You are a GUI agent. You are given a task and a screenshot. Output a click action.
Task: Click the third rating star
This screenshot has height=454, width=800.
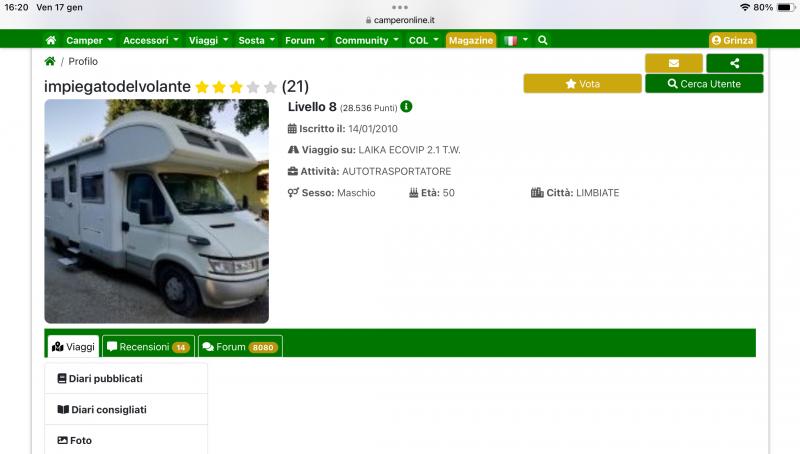coord(236,87)
